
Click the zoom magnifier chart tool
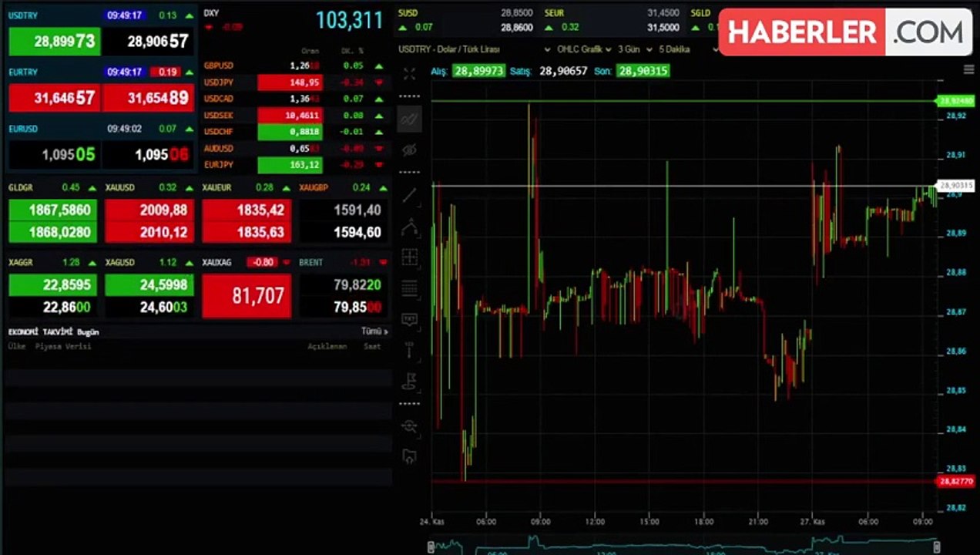[409, 425]
